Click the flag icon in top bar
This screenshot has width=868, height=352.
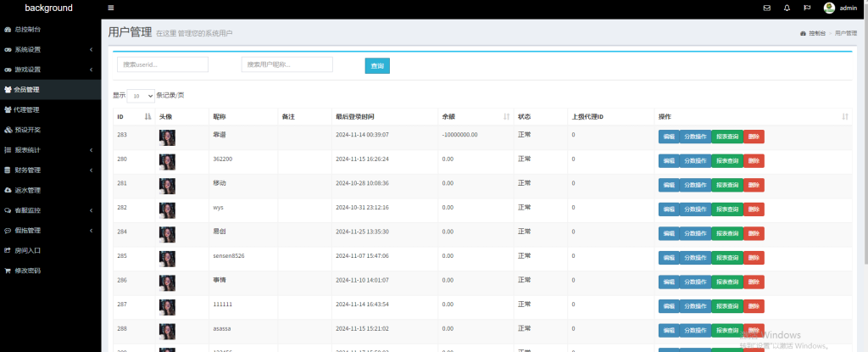pos(807,8)
